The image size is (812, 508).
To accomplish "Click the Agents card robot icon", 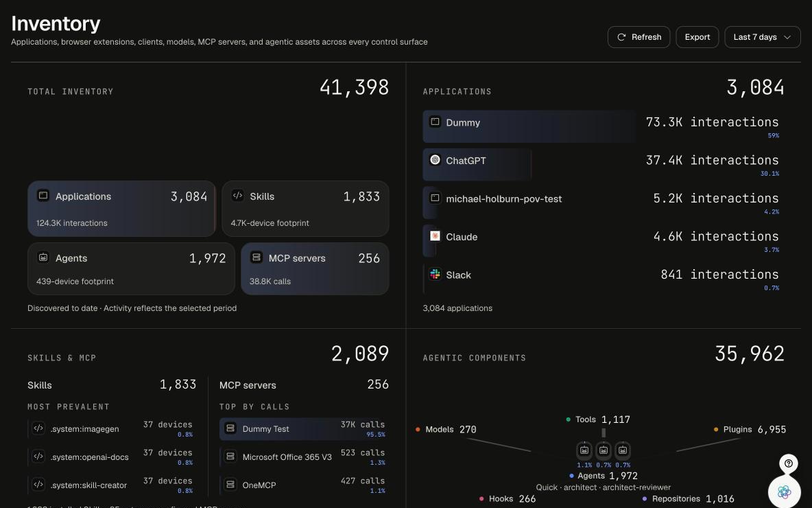I will click(43, 257).
